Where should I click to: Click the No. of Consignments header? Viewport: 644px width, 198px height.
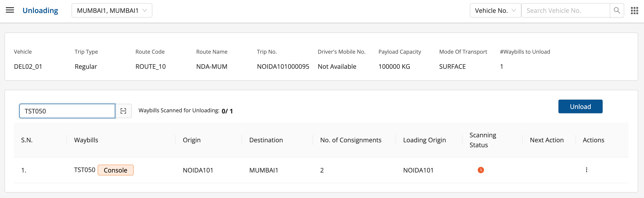(351, 140)
